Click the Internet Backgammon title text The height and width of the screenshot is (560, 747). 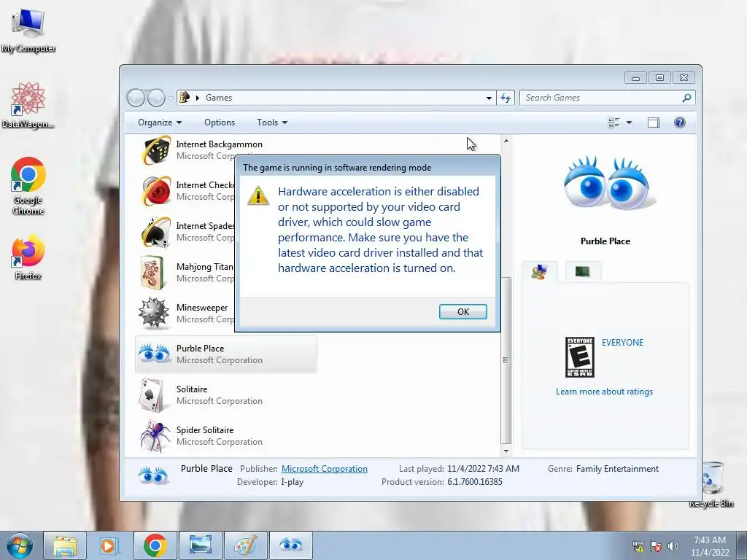pos(219,144)
